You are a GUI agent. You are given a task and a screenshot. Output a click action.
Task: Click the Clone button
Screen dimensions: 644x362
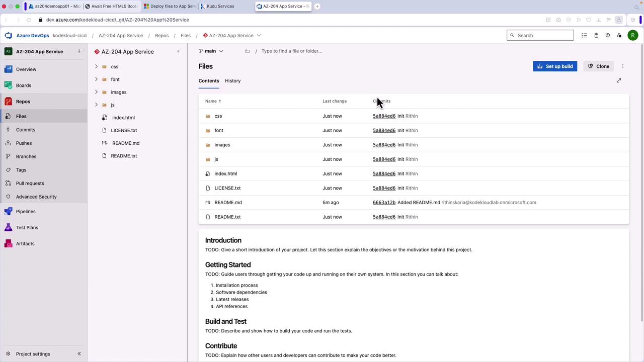click(599, 66)
